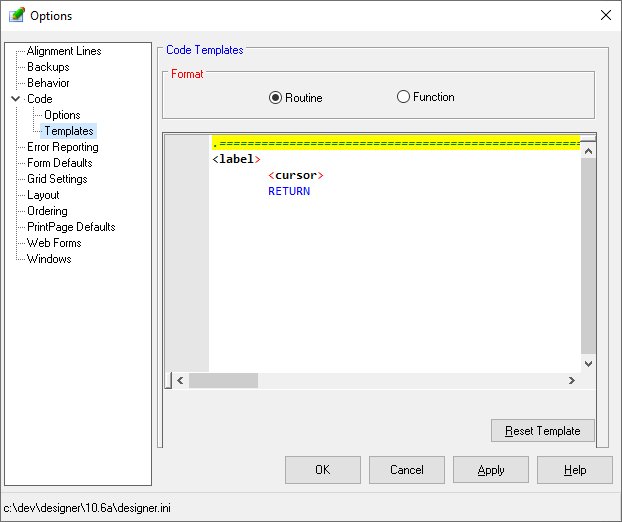Choose the Function format radio button
This screenshot has height=522, width=622.
tap(404, 97)
